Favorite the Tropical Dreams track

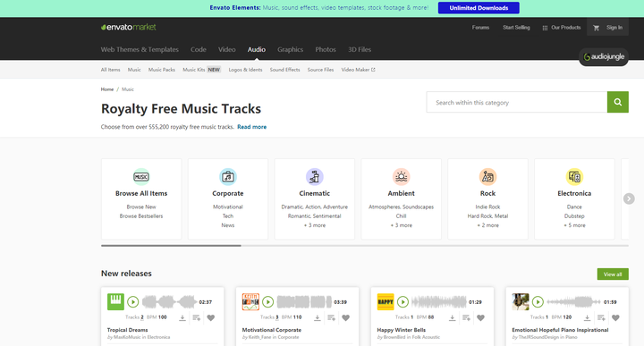tap(211, 317)
